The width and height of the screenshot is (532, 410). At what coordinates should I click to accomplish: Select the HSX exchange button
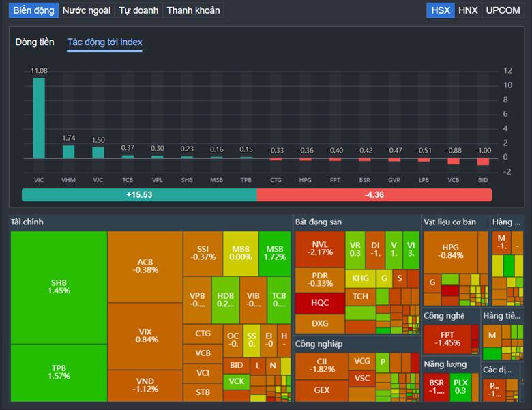[x=441, y=10]
